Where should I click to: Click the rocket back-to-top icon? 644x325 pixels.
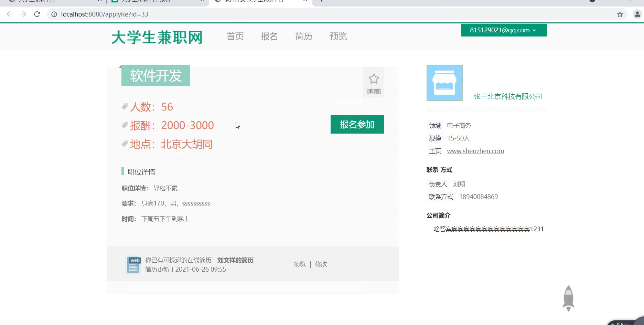pos(568,298)
